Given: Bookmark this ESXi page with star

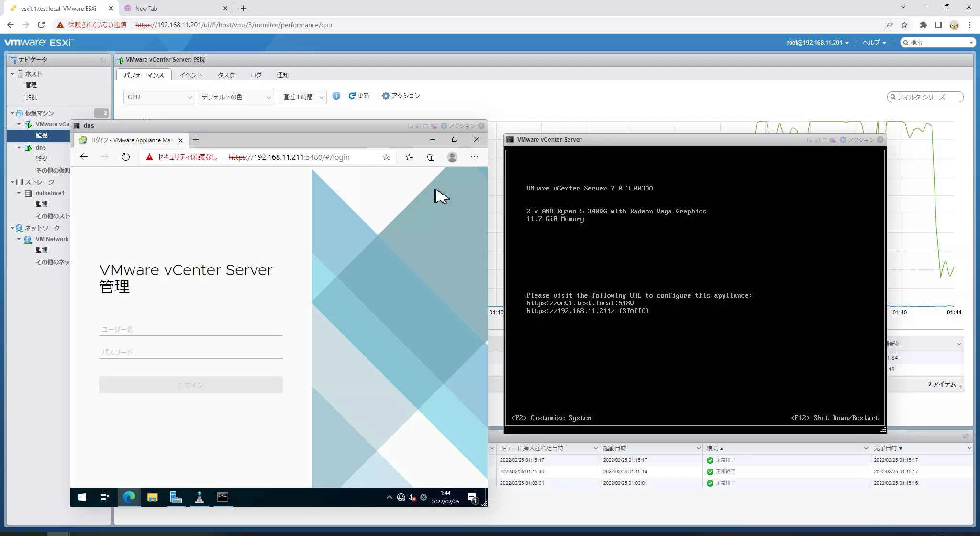Looking at the screenshot, I should tap(904, 25).
